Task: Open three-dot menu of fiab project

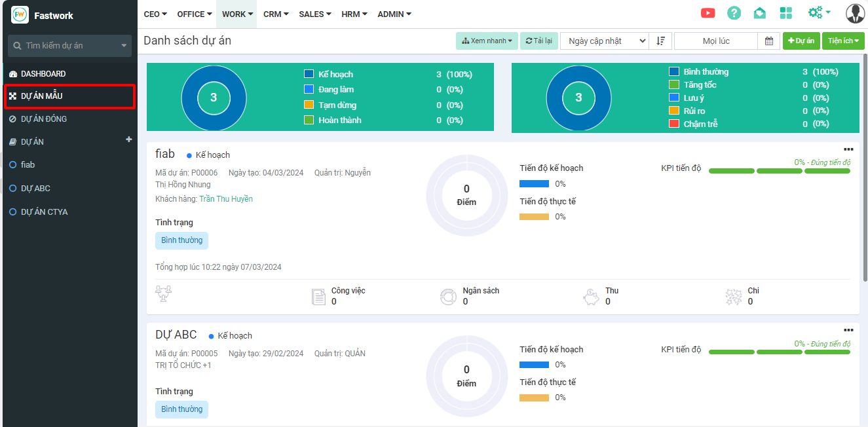Action: tap(848, 149)
